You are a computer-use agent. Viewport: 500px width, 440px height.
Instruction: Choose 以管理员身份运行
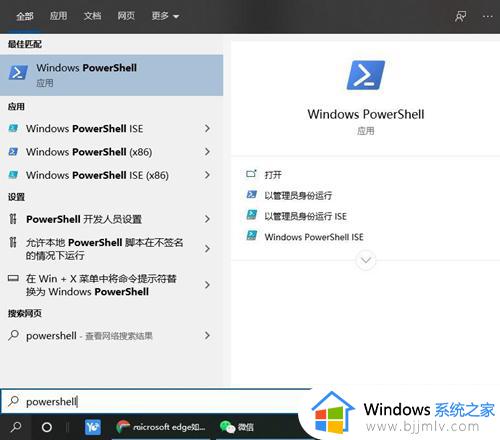(x=298, y=195)
